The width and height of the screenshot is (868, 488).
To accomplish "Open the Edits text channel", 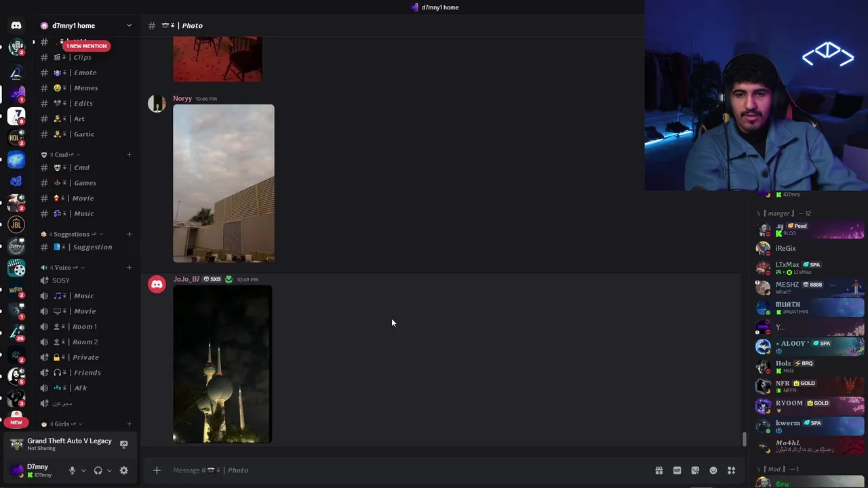I will (87, 104).
